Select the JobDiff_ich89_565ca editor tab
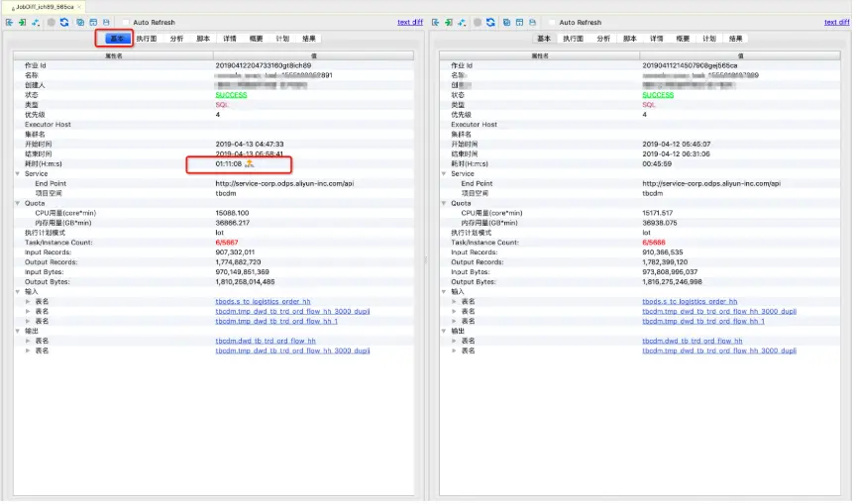854x504 pixels. click(x=43, y=7)
